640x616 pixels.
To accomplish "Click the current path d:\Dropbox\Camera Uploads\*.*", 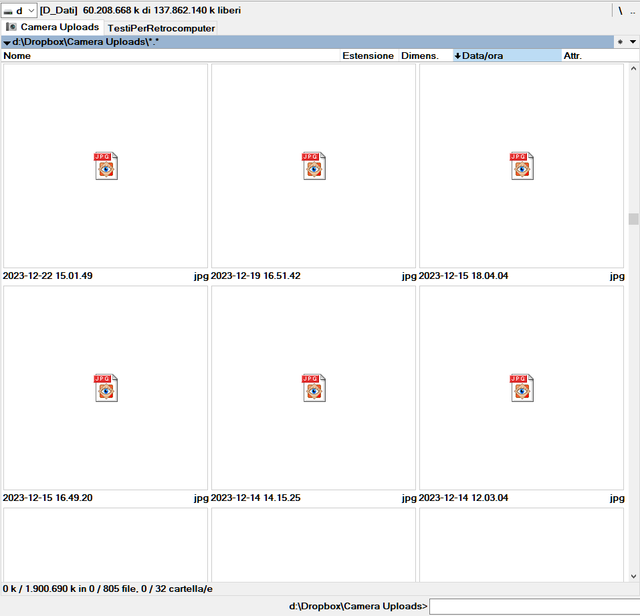I will coord(86,42).
